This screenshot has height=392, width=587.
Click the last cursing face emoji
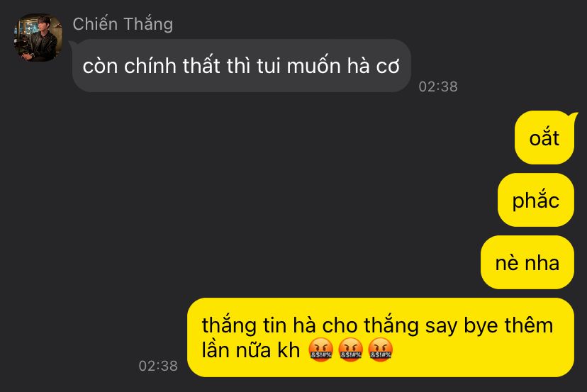tap(380, 350)
